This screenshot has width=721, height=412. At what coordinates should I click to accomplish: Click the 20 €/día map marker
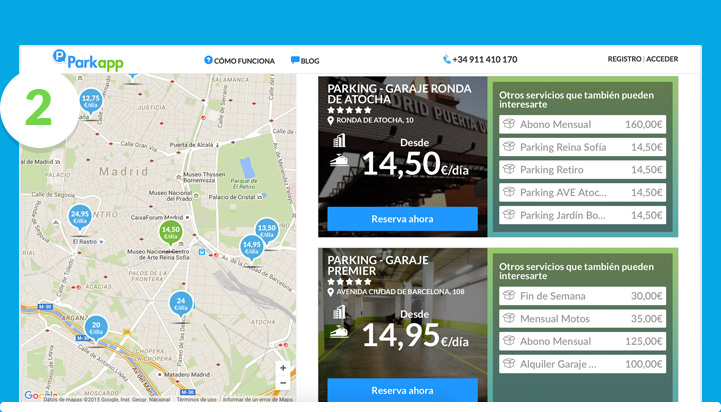[96, 328]
